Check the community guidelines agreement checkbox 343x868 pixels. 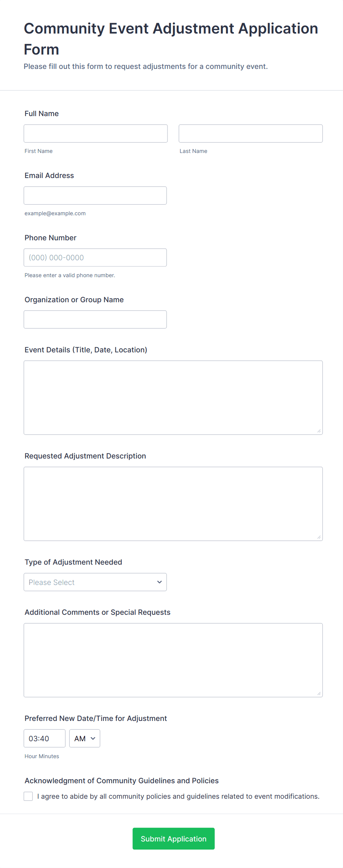pyautogui.click(x=28, y=796)
